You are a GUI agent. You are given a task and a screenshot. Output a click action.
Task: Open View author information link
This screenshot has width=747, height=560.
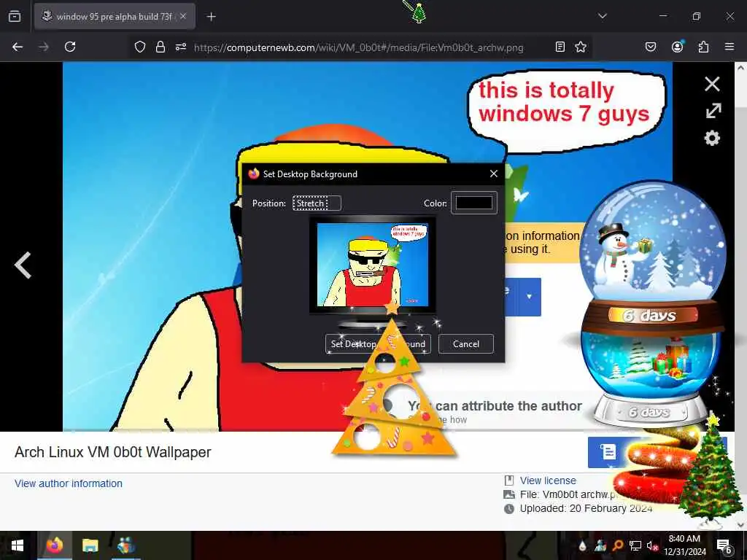point(69,483)
